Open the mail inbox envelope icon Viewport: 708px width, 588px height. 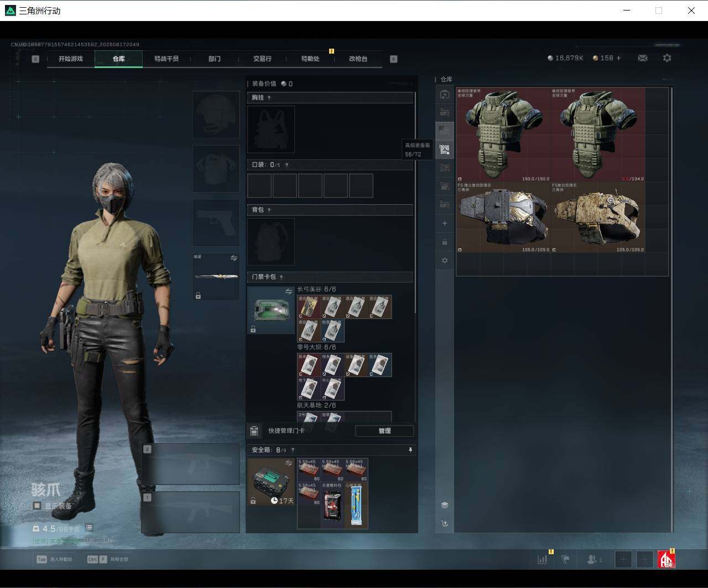642,58
